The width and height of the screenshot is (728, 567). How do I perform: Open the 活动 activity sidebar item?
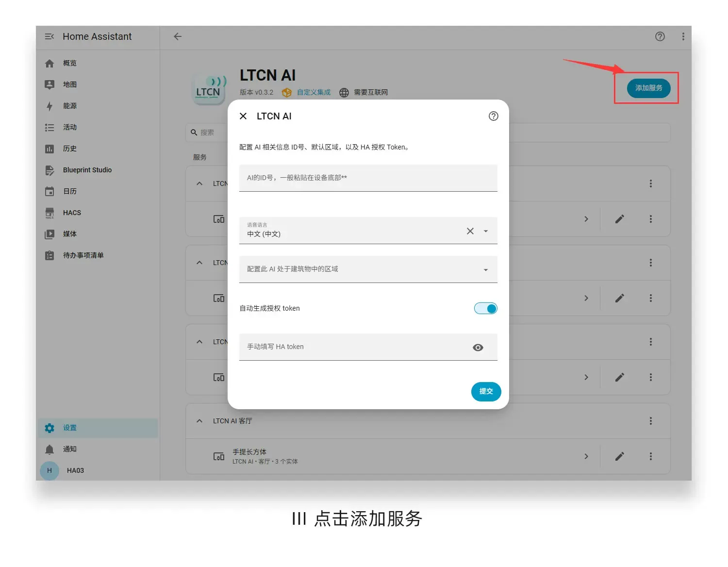coord(98,127)
